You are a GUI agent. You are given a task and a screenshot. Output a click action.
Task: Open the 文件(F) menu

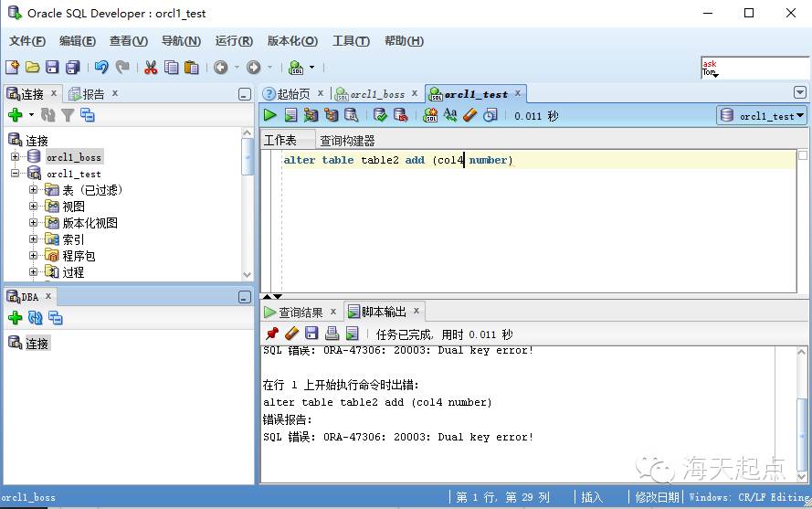tap(26, 41)
